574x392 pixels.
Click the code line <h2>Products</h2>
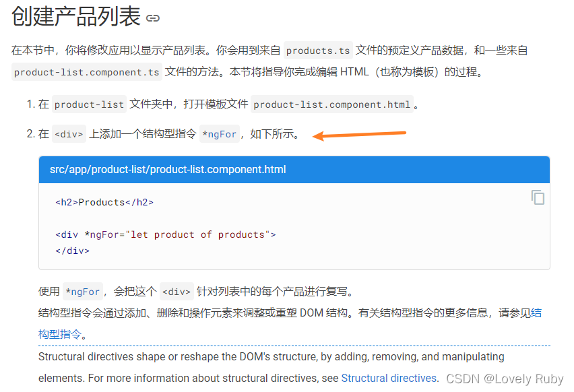104,202
